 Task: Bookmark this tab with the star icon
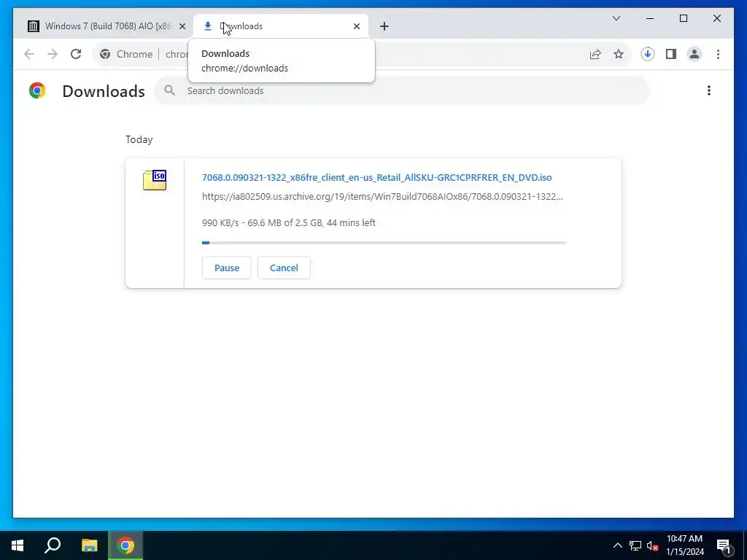coord(619,54)
